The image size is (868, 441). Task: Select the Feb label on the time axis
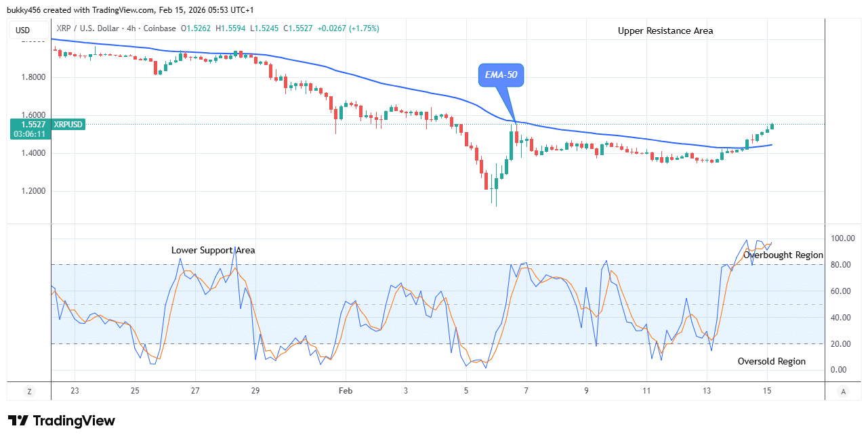[x=346, y=391]
